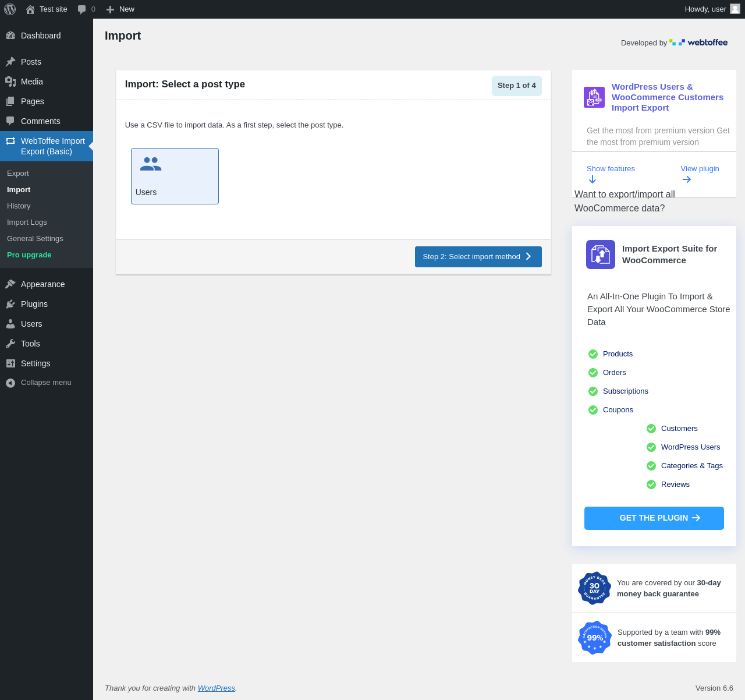Click the Media icon in sidebar

coord(10,82)
